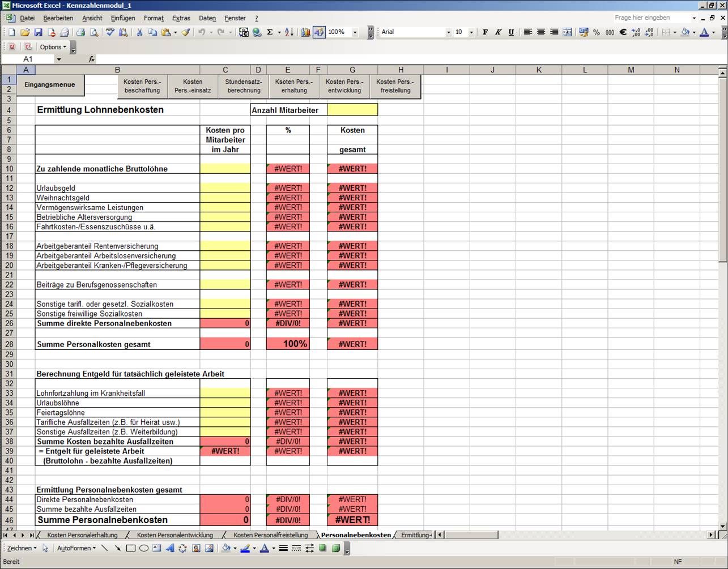Merge and center cells icon
Screen dimensions: 728x569
(567, 32)
